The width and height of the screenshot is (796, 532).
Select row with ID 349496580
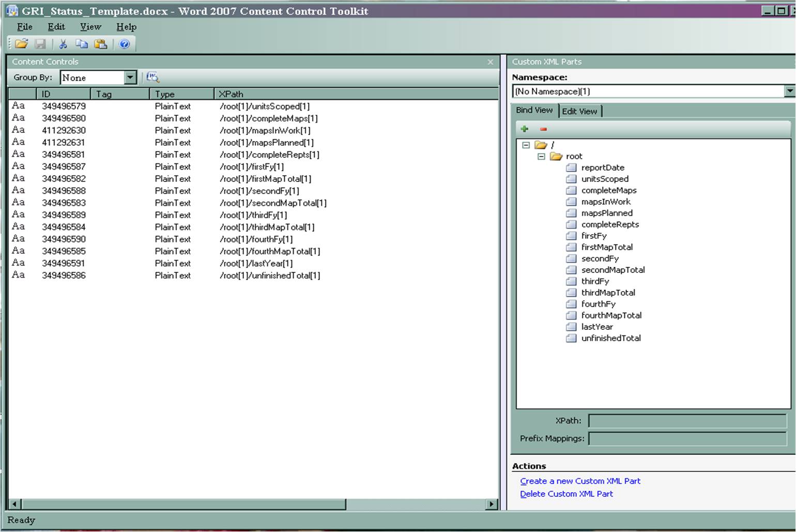pos(253,118)
